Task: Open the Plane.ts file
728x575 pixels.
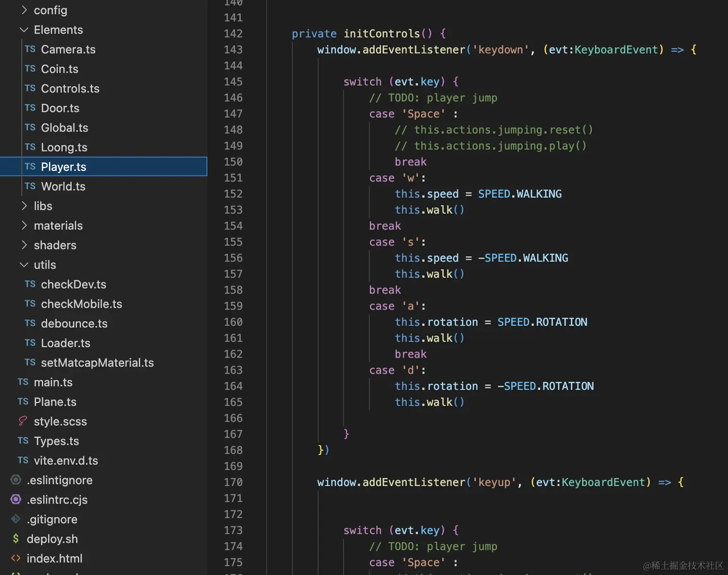Action: 55,402
